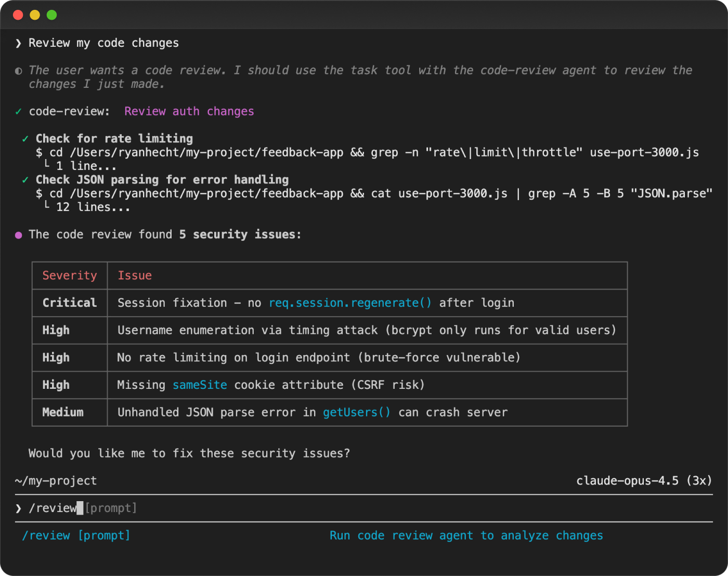Expand the '1 line...' collapsed output
Viewport: 728px width, 576px height.
[x=86, y=166]
